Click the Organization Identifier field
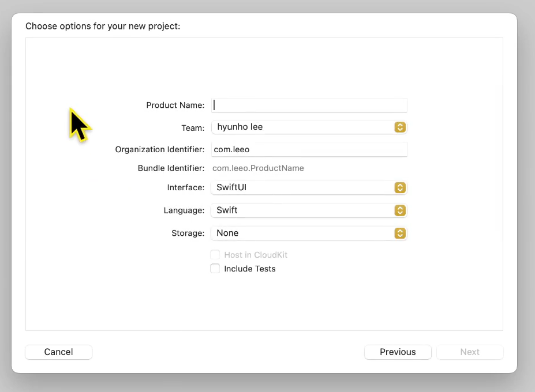This screenshot has width=535, height=392. point(309,149)
